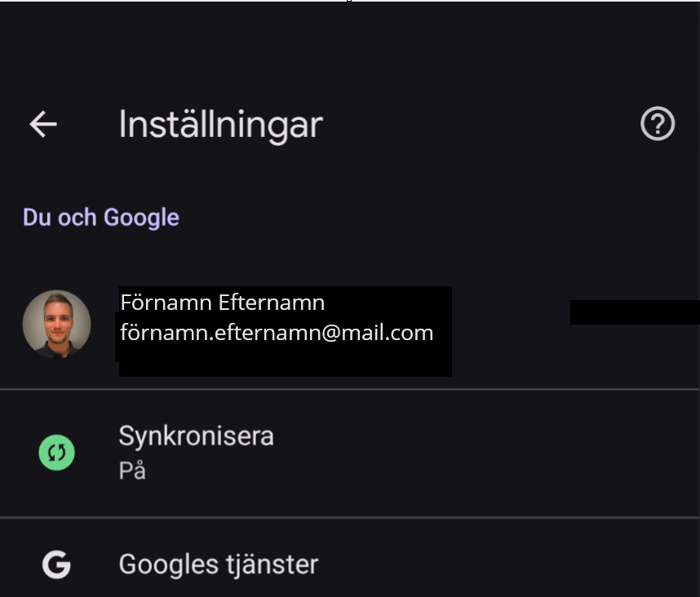Click the man's round profile photo
This screenshot has height=597, width=700.
tap(56, 324)
